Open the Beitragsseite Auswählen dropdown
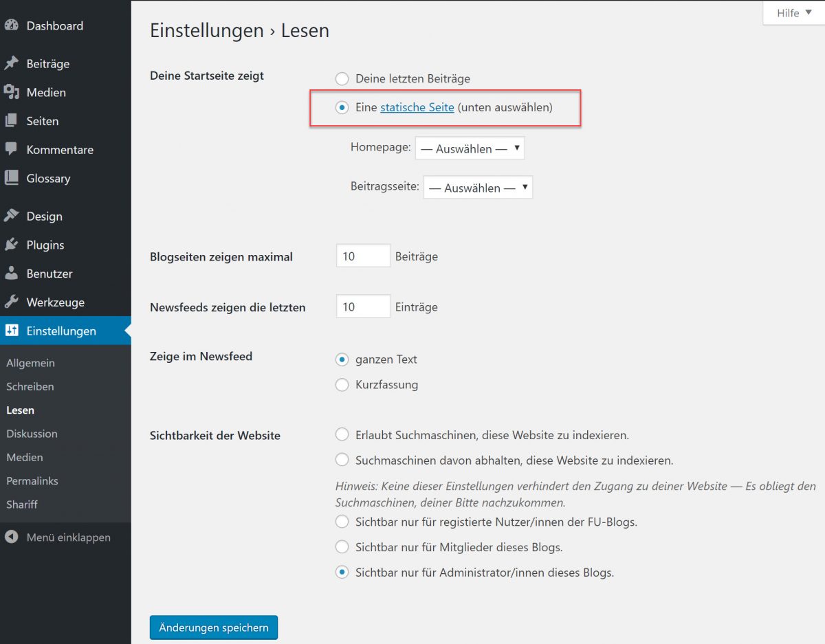The image size is (825, 644). click(477, 186)
